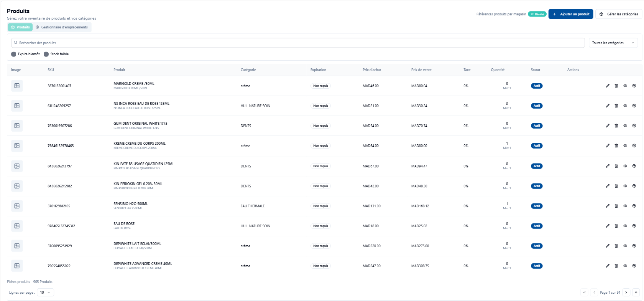This screenshot has width=644, height=301.
Task: View details of GUM DENT ORIGINAL WHITE eye icon
Action: click(625, 126)
